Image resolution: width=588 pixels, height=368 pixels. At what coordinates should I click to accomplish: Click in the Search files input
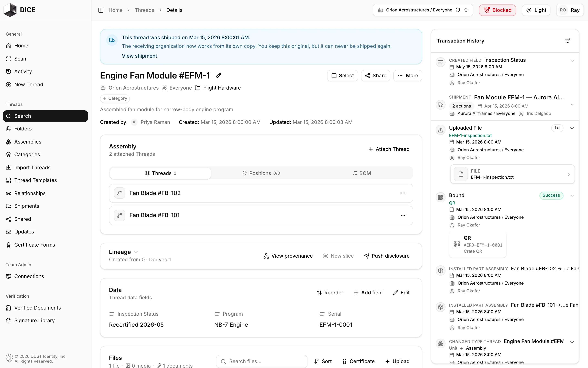(262, 361)
